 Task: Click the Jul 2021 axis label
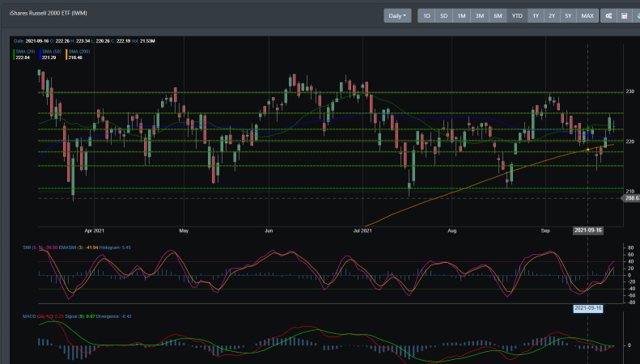362,231
